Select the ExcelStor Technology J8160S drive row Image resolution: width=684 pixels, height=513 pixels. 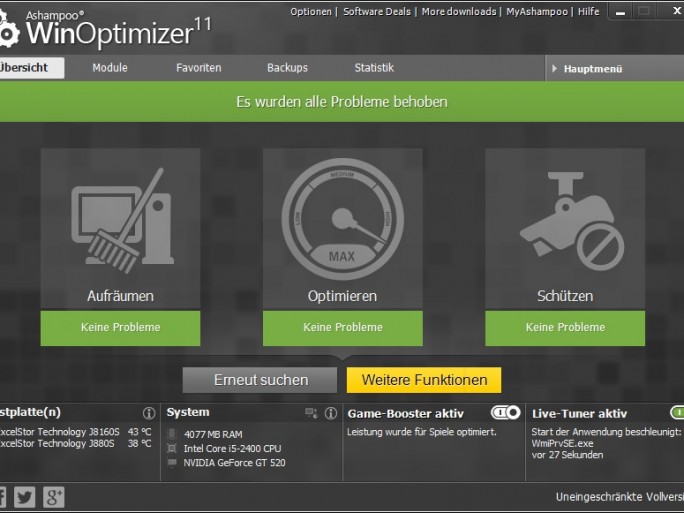point(76,432)
